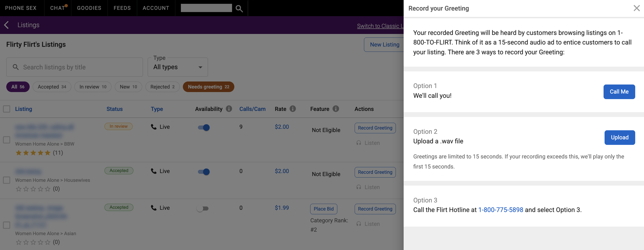The width and height of the screenshot is (644, 250).
Task: Click Place Bid for Asian listing
Action: pos(324,209)
